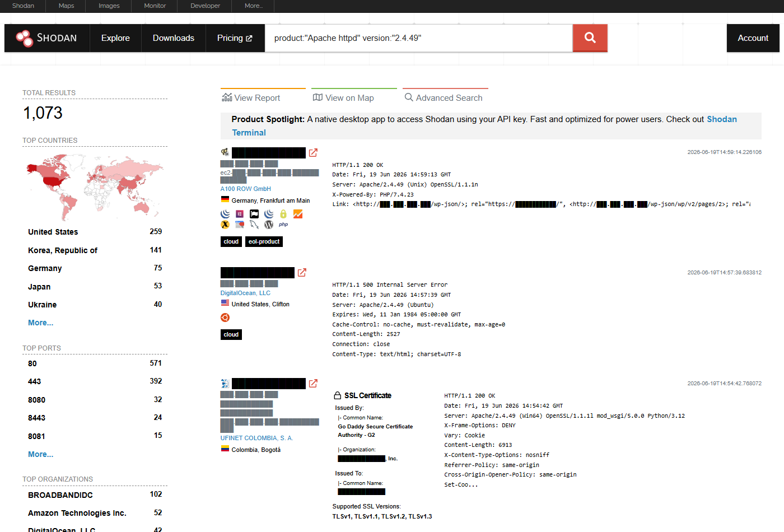The width and height of the screenshot is (784, 532).
Task: Click the WordPress technology icon
Action: (x=269, y=225)
